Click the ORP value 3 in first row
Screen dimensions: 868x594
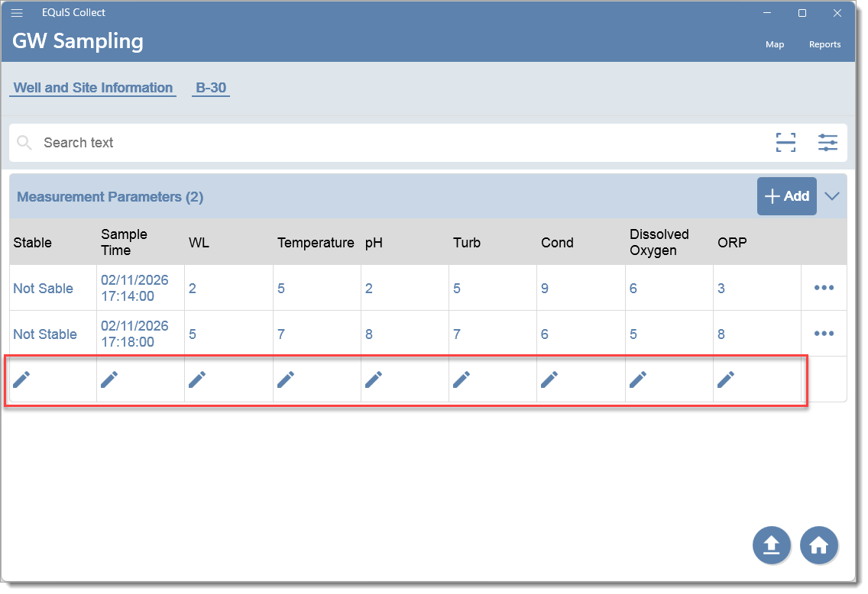coord(721,288)
